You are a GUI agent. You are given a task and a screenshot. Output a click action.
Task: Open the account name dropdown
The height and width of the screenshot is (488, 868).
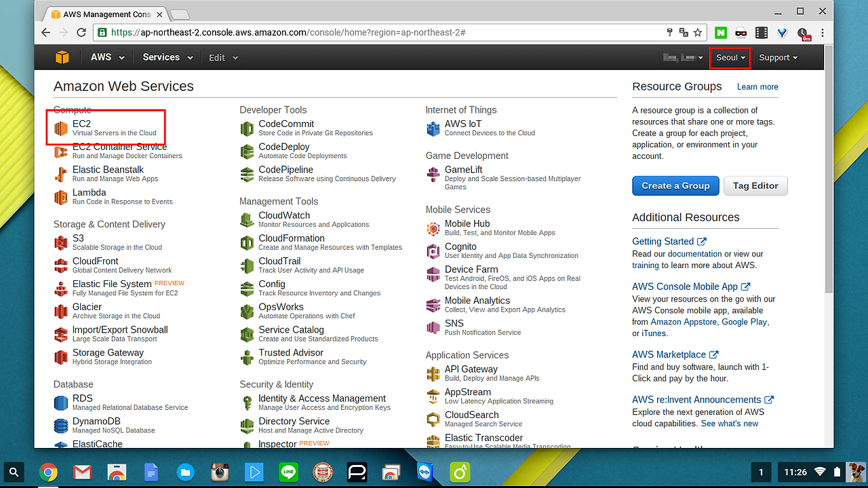tap(683, 58)
